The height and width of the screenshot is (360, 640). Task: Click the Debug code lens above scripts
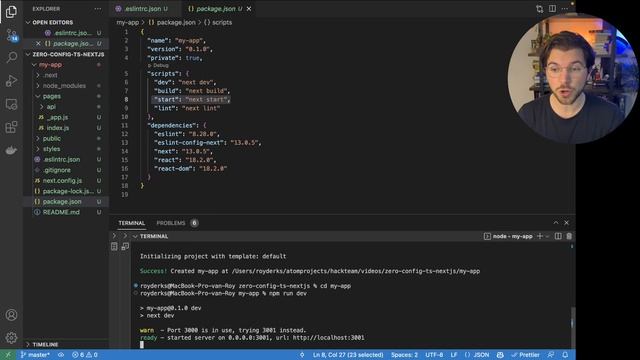click(158, 65)
